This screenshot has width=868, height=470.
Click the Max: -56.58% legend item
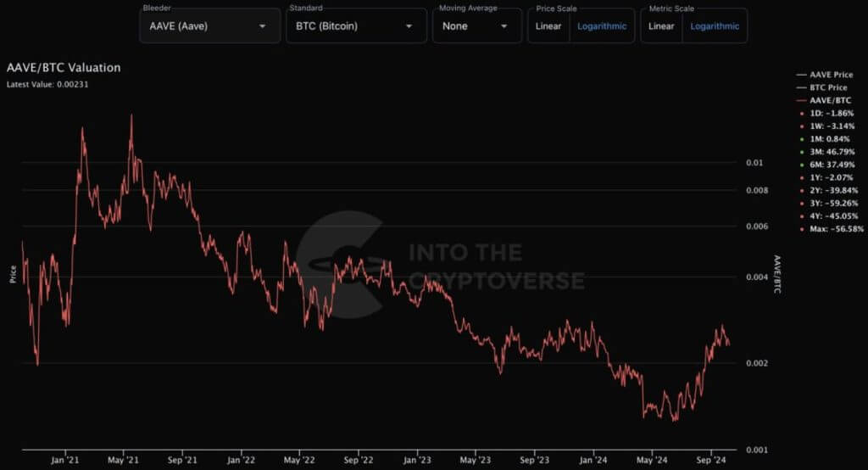pos(832,229)
